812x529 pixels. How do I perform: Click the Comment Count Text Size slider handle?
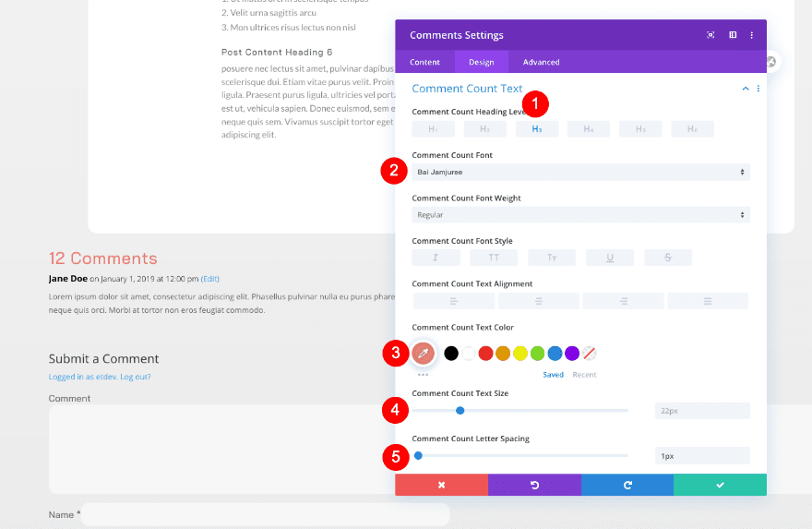(460, 410)
